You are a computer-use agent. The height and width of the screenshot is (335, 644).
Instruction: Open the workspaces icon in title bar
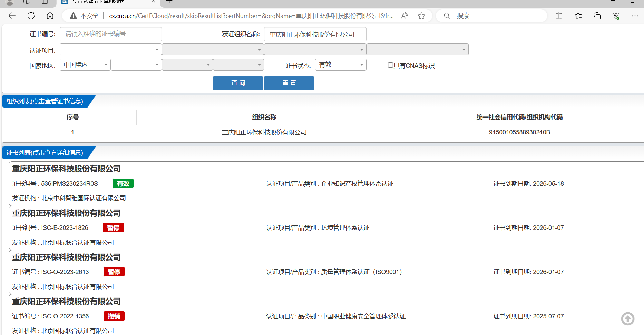(27, 2)
